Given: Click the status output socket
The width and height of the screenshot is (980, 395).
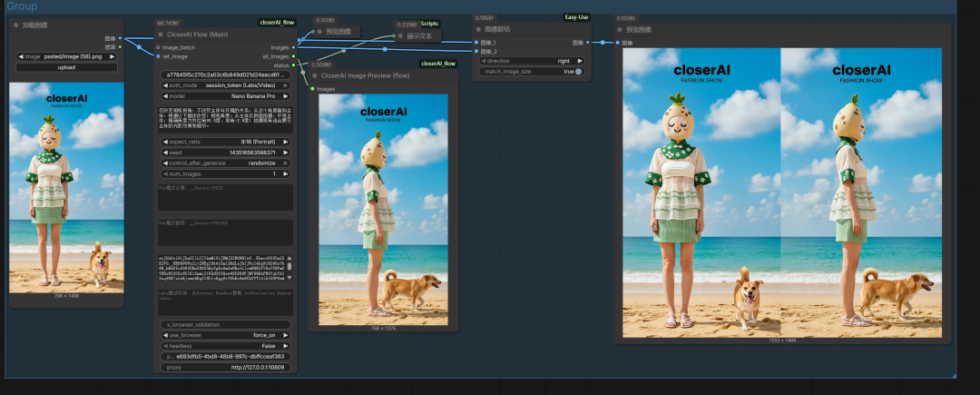Looking at the screenshot, I should coord(293,65).
